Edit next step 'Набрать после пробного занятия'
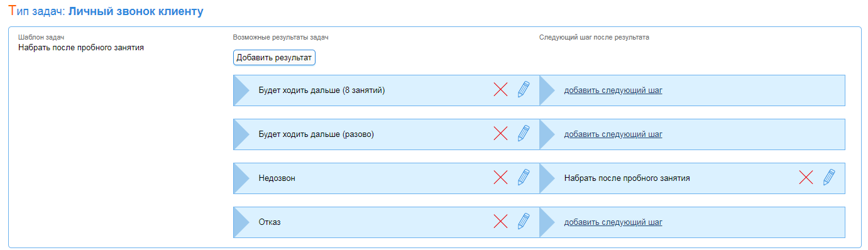The width and height of the screenshot is (868, 250). [829, 178]
